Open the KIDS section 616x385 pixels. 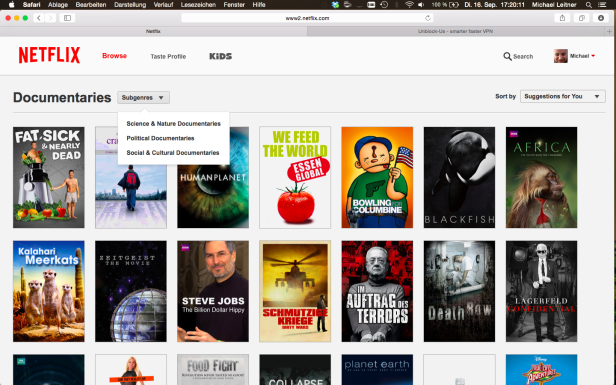pyautogui.click(x=220, y=56)
